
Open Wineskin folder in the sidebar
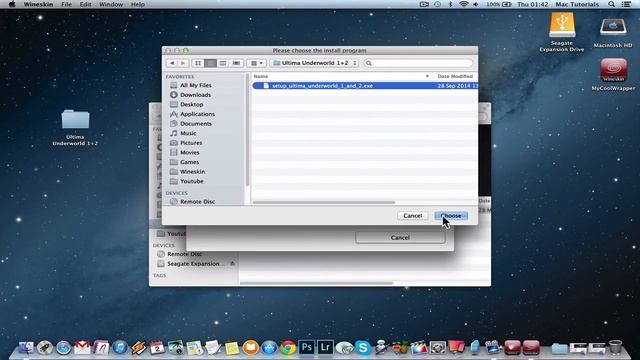click(192, 171)
